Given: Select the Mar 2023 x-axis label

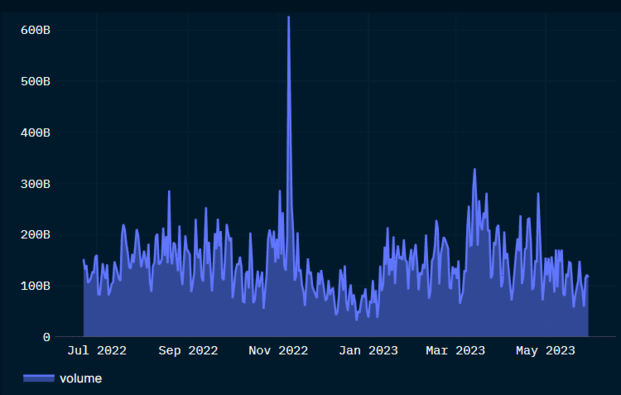Looking at the screenshot, I should click(x=455, y=351).
